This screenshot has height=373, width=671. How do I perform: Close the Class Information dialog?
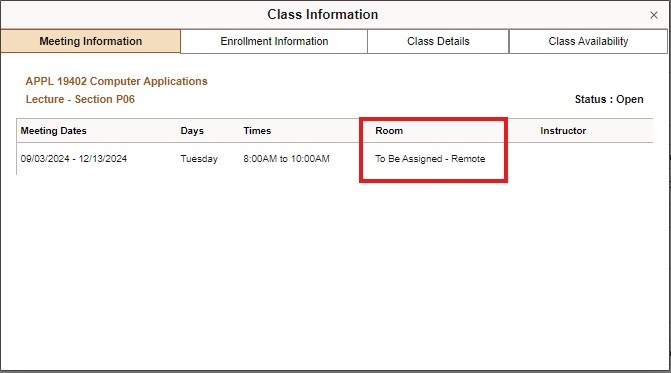(x=653, y=15)
